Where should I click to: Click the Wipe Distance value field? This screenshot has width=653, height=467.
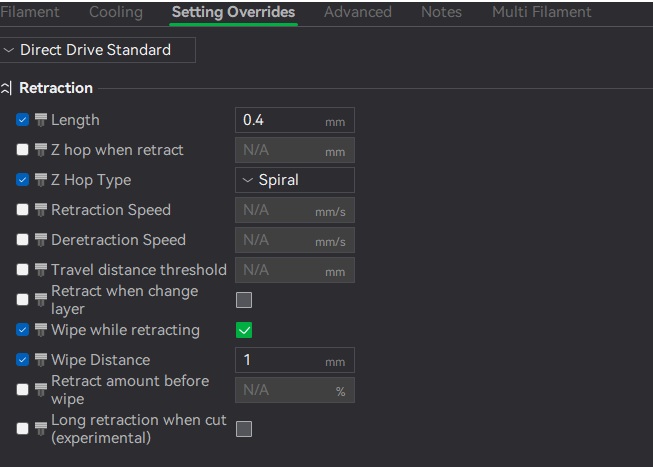point(280,360)
